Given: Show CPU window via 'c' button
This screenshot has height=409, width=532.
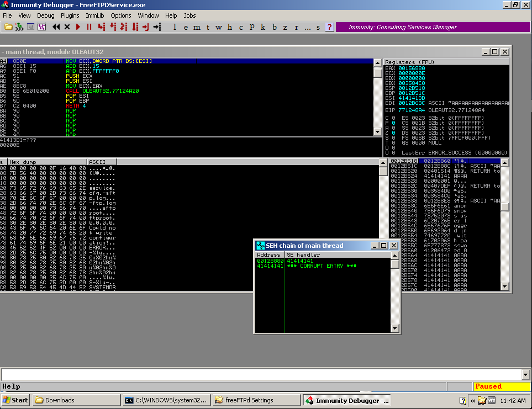Looking at the screenshot, I should coord(241,27).
